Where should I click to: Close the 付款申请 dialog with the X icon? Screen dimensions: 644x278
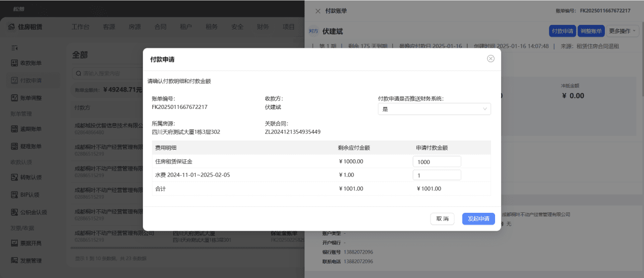(x=490, y=59)
